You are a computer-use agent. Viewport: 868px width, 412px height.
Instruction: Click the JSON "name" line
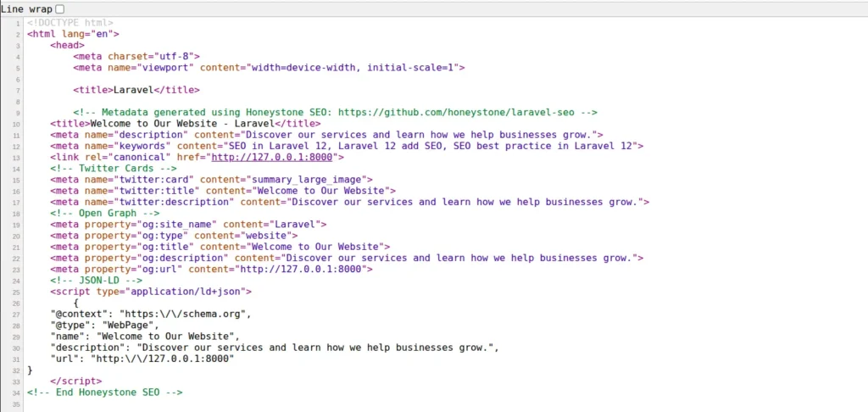tap(145, 337)
